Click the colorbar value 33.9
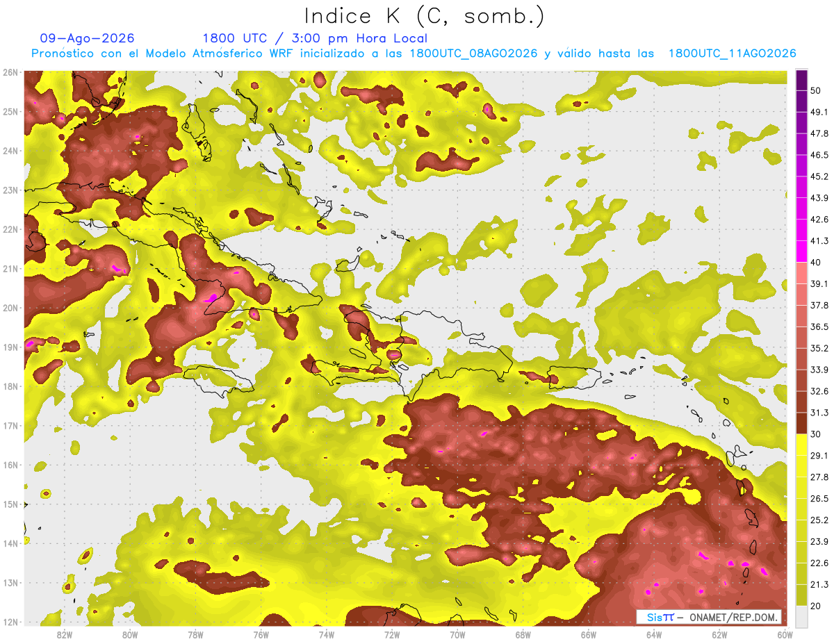 click(x=819, y=370)
